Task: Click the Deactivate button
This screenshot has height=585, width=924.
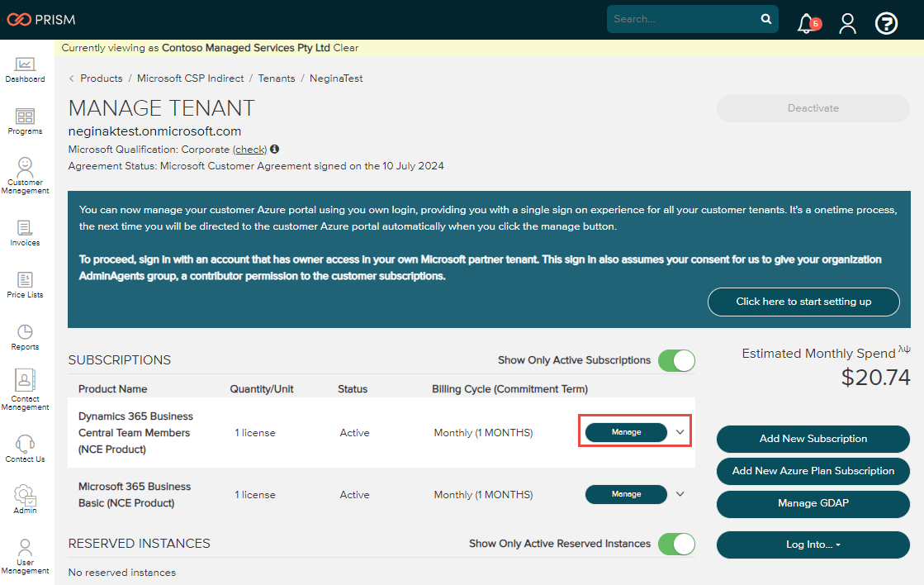Action: [x=813, y=108]
